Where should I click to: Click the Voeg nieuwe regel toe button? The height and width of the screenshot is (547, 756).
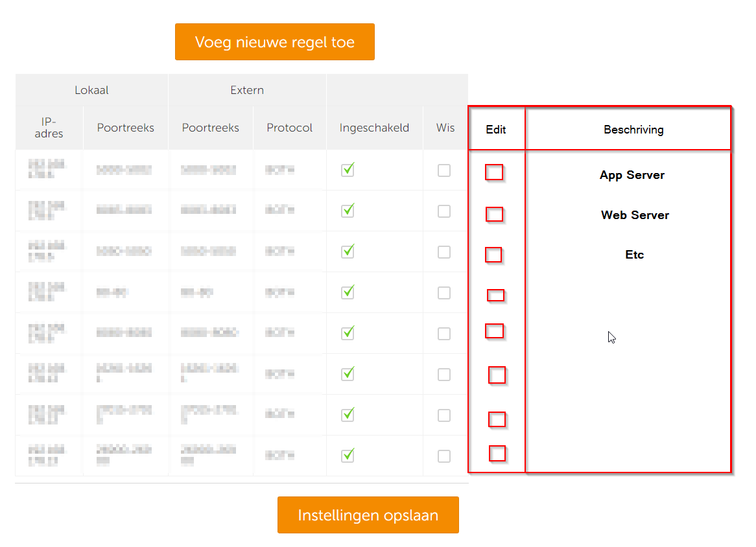274,42
